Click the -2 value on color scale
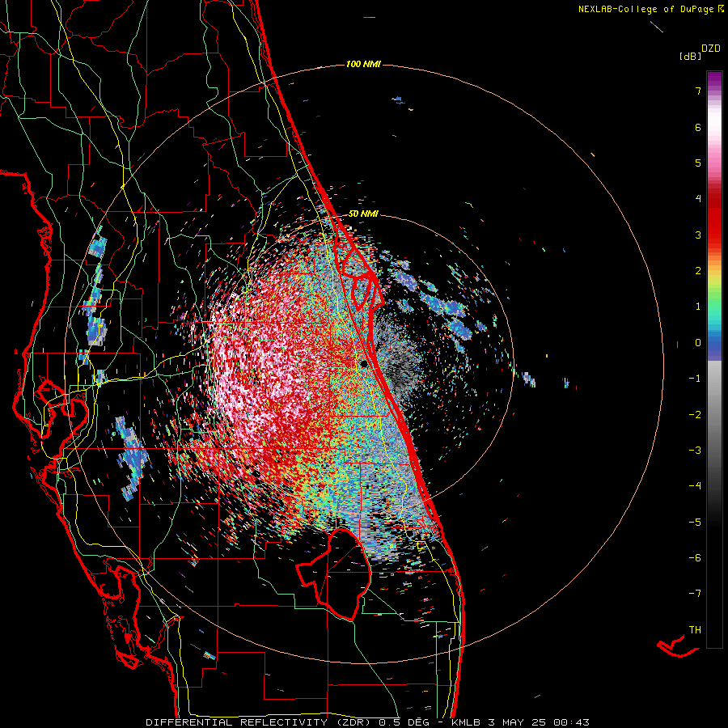Screen dimensions: 728x728 [695, 415]
